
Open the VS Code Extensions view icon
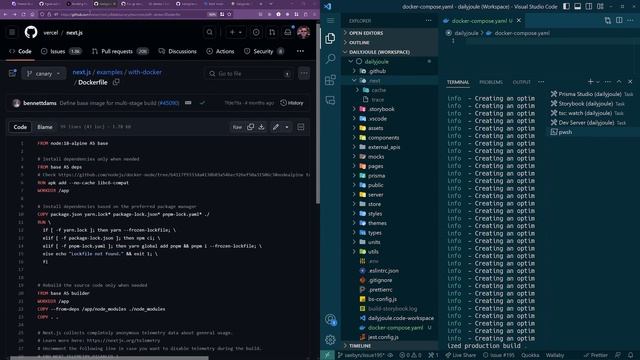click(x=330, y=80)
